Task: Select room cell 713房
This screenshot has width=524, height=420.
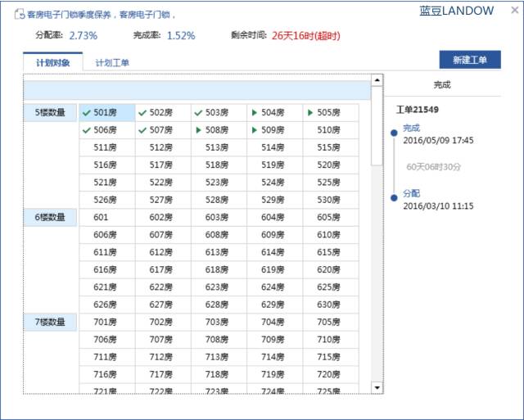Action: (x=219, y=357)
